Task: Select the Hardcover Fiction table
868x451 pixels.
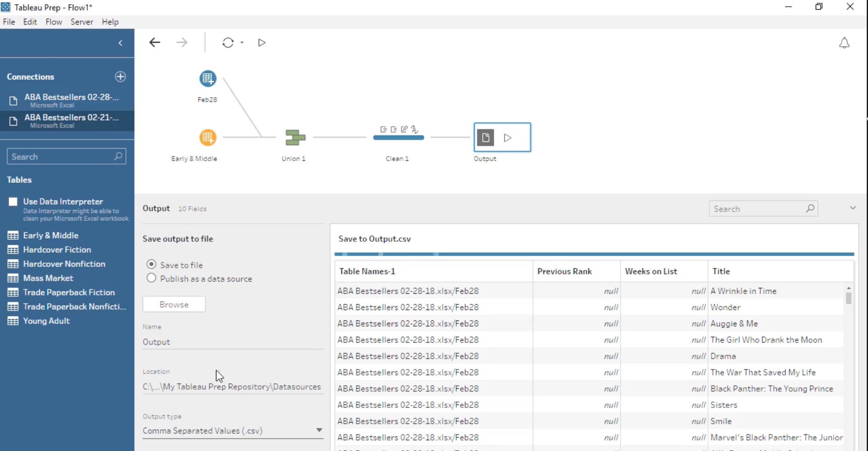Action: [x=57, y=250]
